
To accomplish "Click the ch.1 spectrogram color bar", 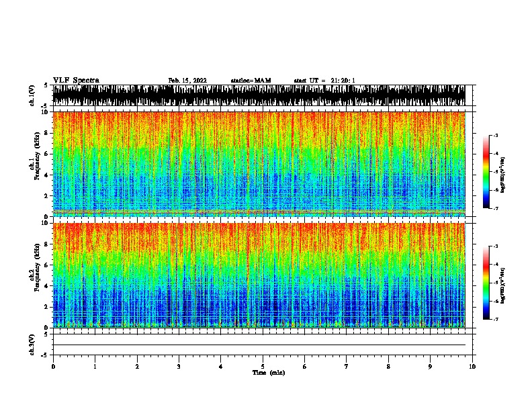I will click(x=486, y=172).
